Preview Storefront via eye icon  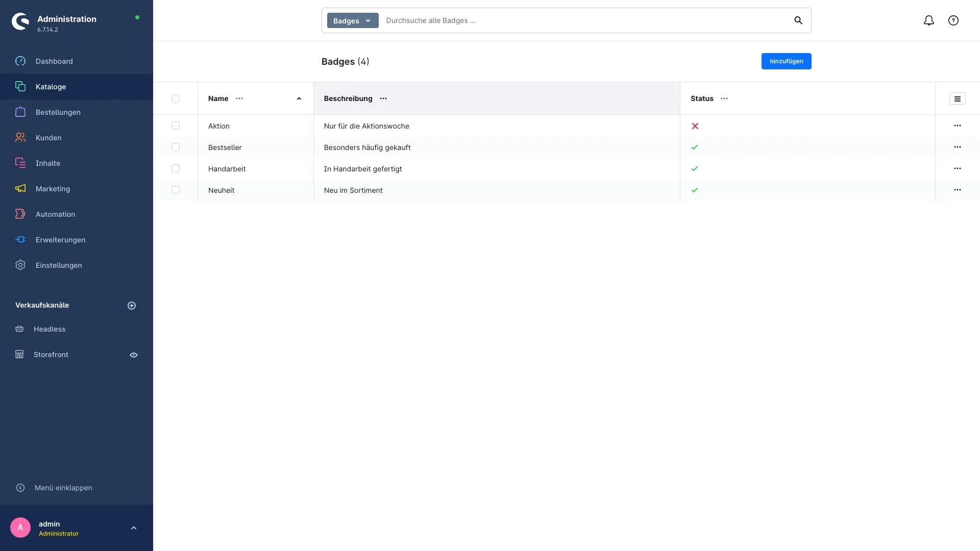click(134, 355)
